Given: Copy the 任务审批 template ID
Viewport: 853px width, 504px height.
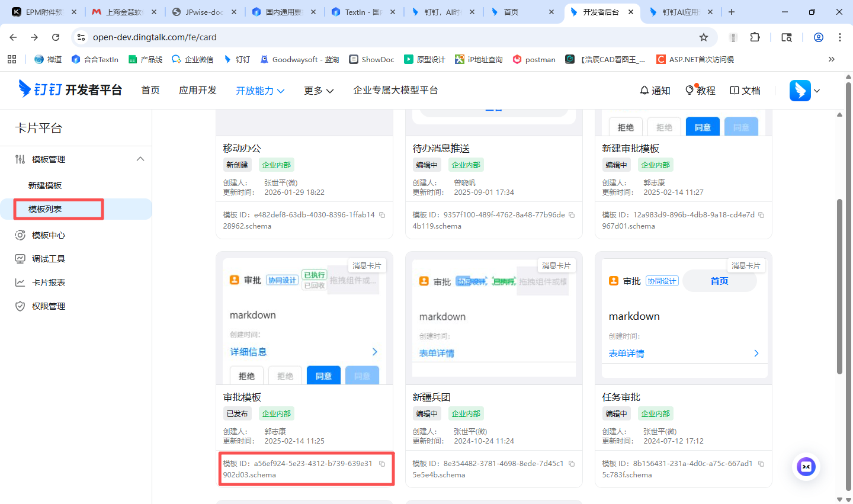Looking at the screenshot, I should pyautogui.click(x=761, y=464).
